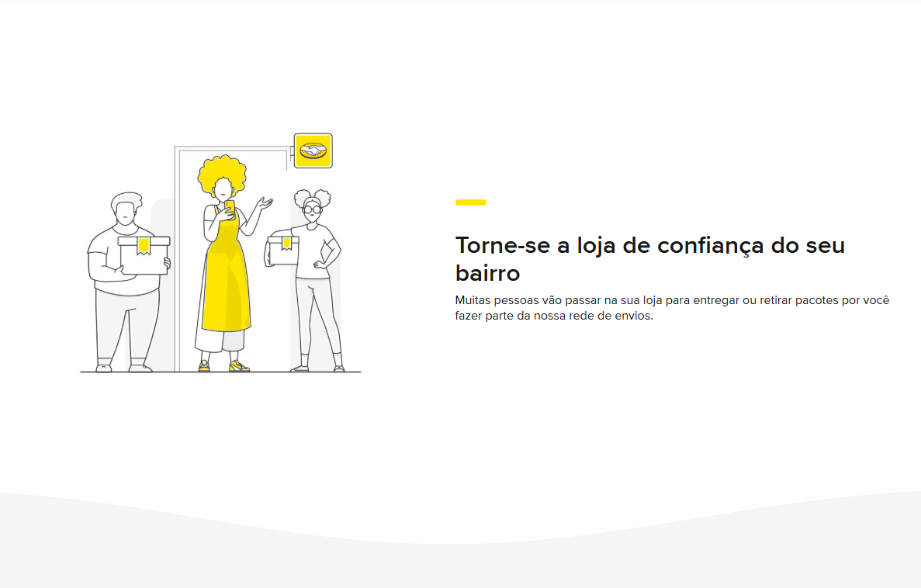
Task: Click the heading 'Torne-se a loja de confiança do seu bairro'
Action: [649, 259]
